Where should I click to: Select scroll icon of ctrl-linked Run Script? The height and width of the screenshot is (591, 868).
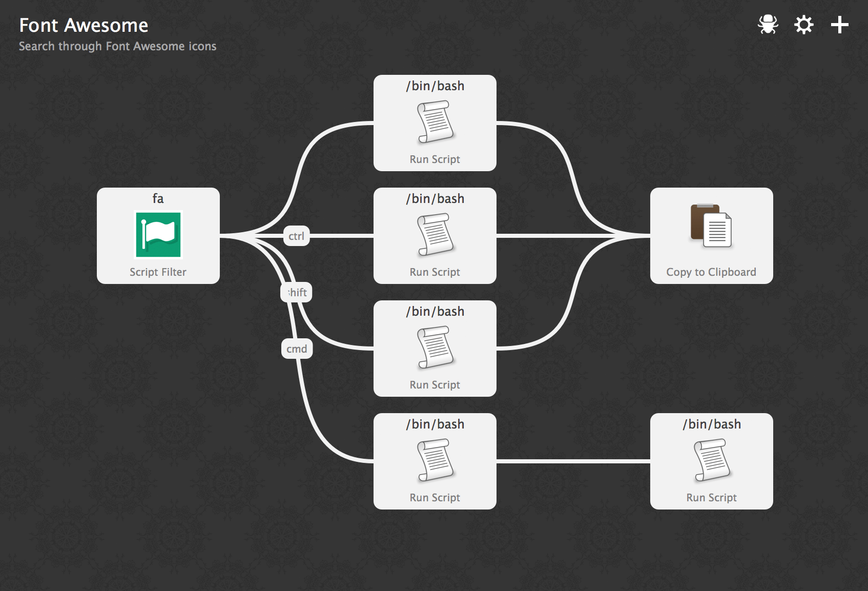click(x=435, y=235)
